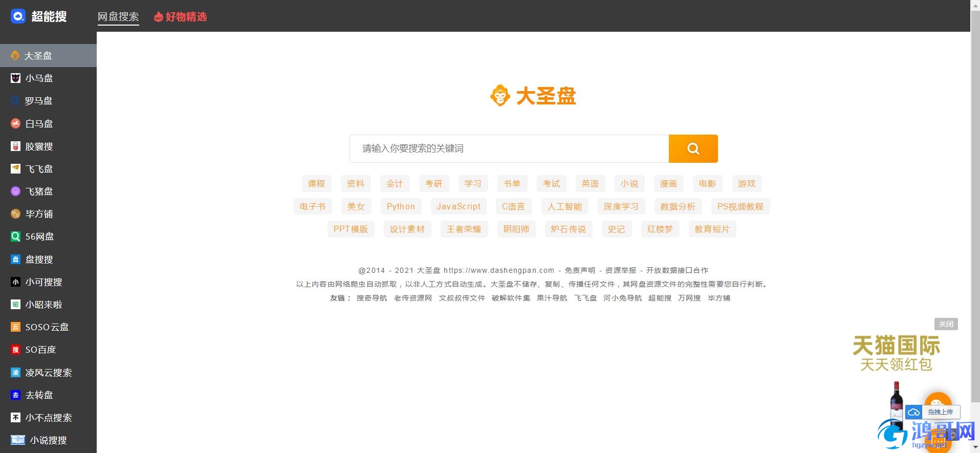Image resolution: width=980 pixels, height=453 pixels.
Task: Select 小说搜搜 sidebar icon
Action: pyautogui.click(x=18, y=440)
